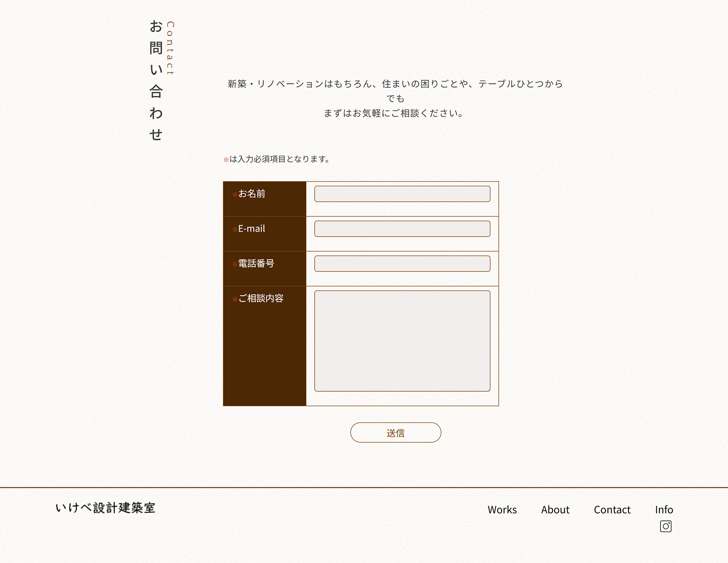728x563 pixels.
Task: Click the required fields notice text
Action: click(277, 159)
